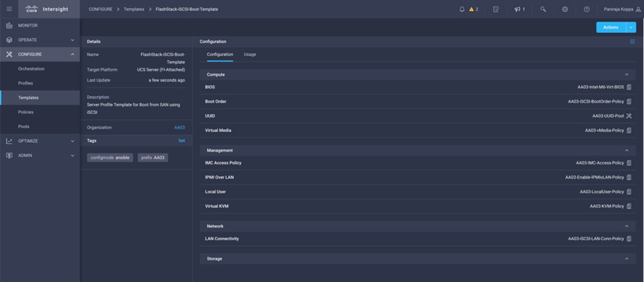
Task: Click the AA03-iSCSI-BootOrder-Policy name
Action: tap(596, 101)
